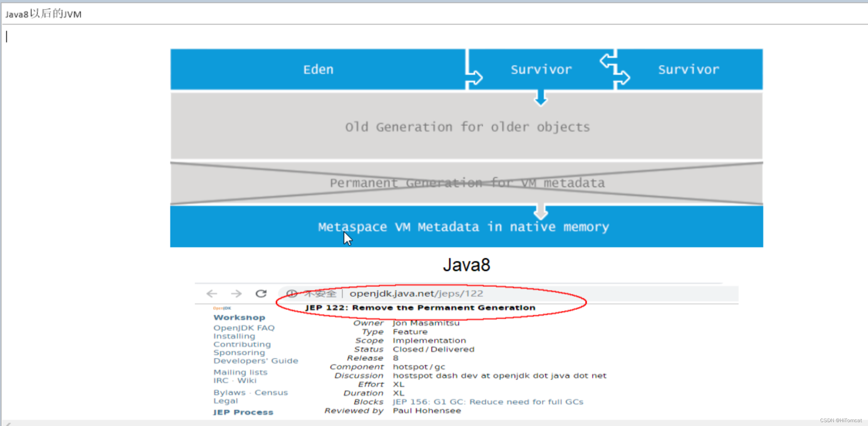Click the browser forward arrow icon

236,294
